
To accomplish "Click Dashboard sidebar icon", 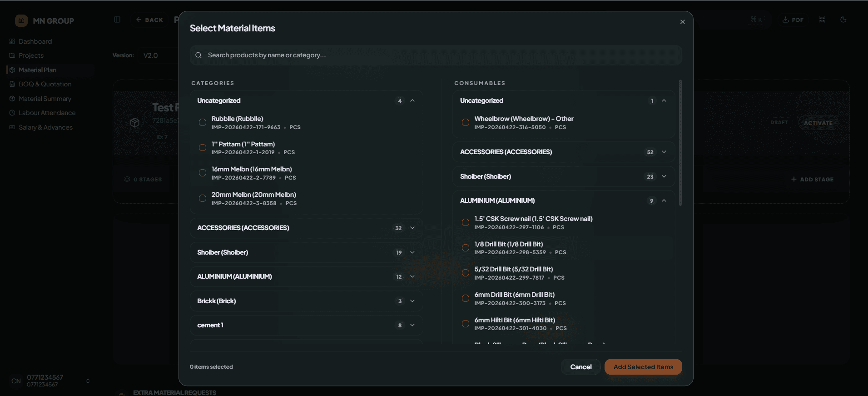I will (12, 41).
